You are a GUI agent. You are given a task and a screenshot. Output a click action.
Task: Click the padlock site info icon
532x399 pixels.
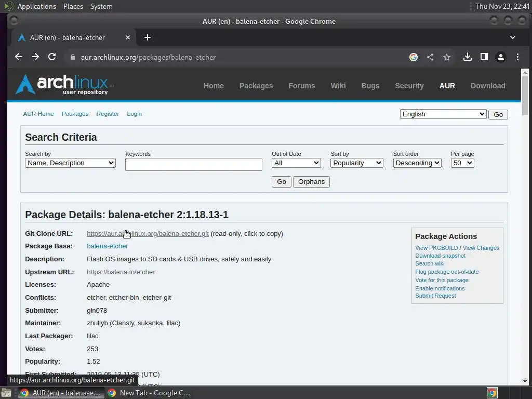click(73, 57)
